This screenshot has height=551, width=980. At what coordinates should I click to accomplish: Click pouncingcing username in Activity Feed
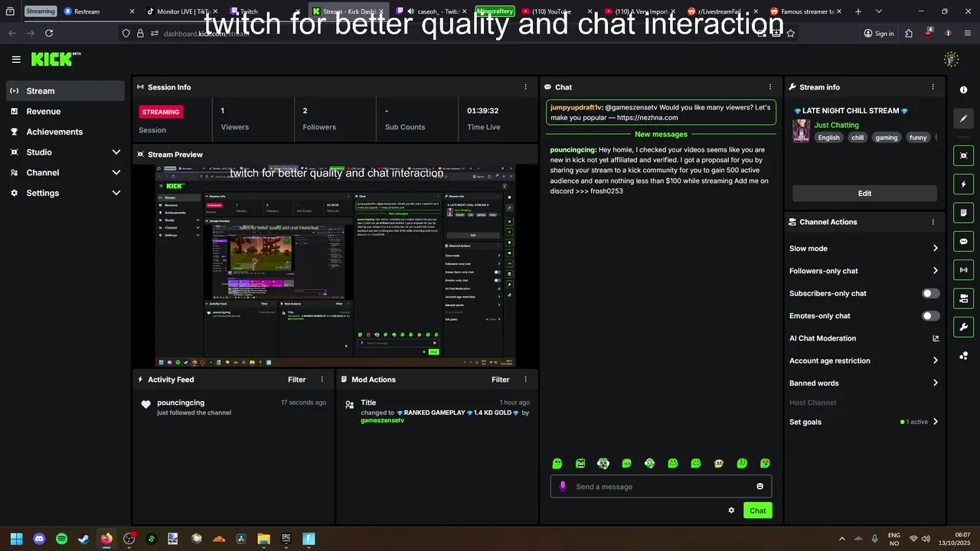click(181, 403)
